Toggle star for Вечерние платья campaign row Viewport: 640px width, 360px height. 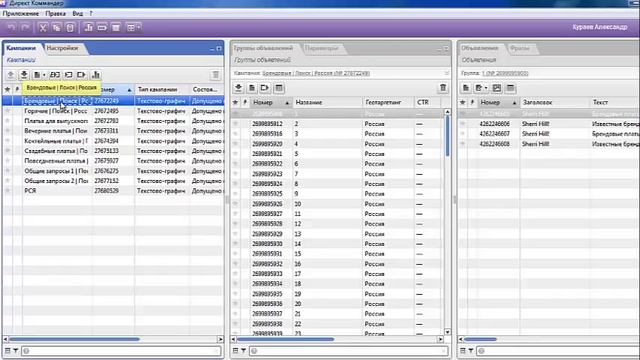click(x=7, y=131)
